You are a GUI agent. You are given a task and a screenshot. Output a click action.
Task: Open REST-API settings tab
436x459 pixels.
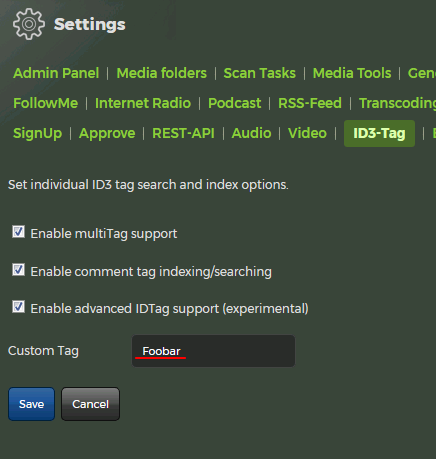coord(183,133)
